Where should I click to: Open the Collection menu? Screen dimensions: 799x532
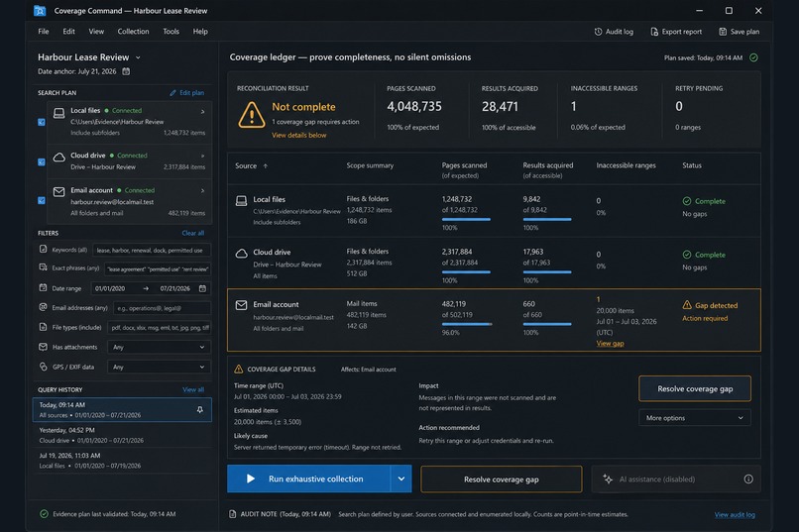pos(133,32)
